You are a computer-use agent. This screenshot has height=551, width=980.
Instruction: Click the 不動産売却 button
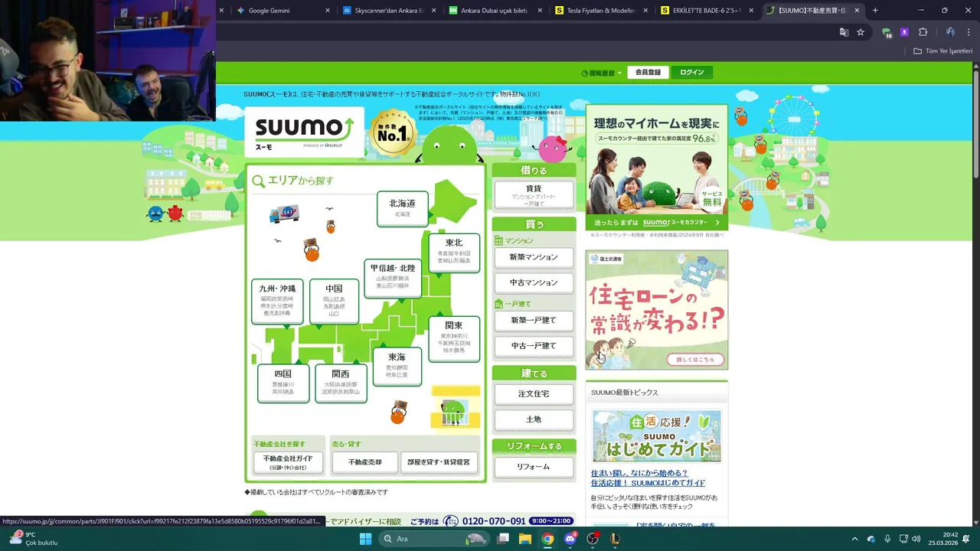pos(364,462)
